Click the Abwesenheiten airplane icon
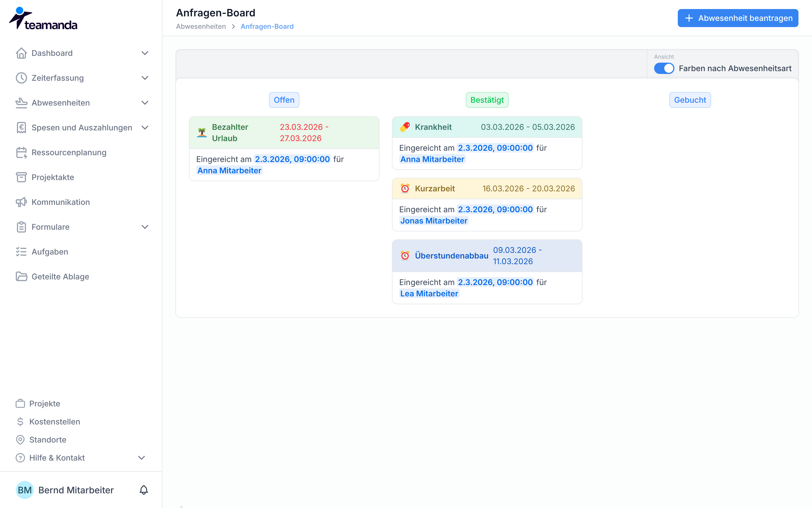 pyautogui.click(x=21, y=103)
